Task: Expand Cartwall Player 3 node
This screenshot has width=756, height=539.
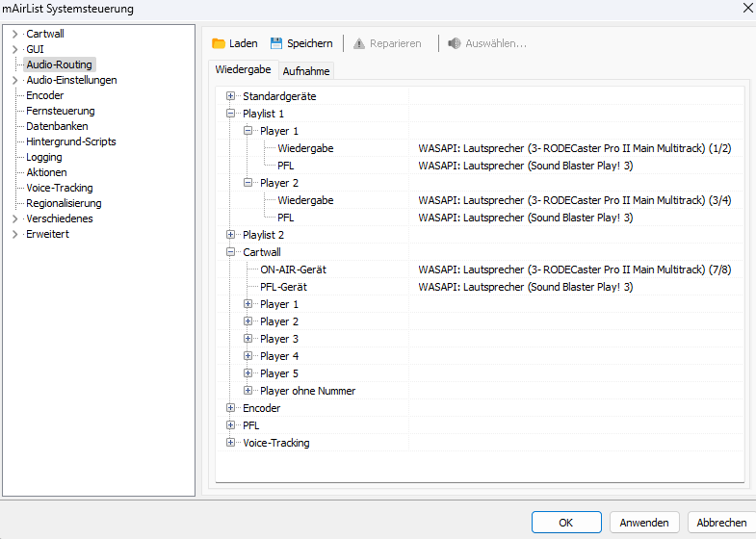Action: (x=248, y=339)
